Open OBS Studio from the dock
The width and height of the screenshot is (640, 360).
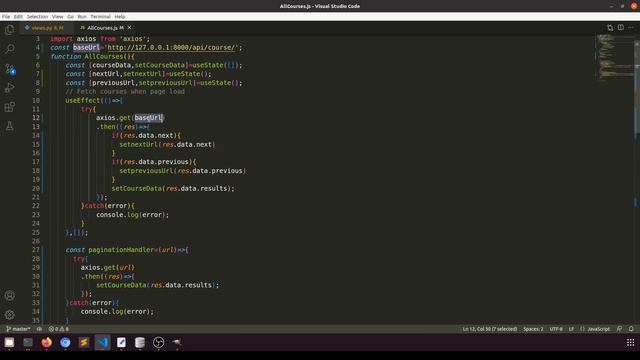coord(158,342)
